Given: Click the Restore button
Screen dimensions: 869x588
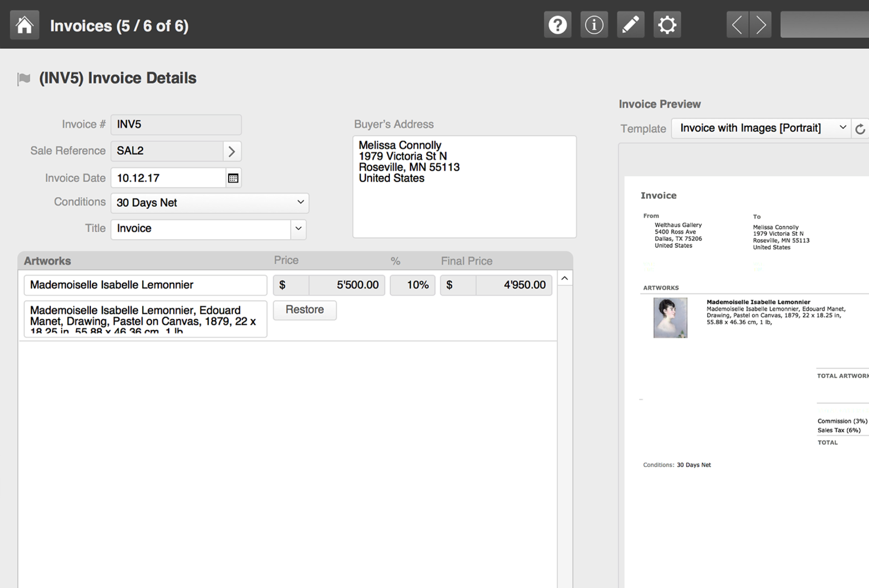Looking at the screenshot, I should (304, 310).
